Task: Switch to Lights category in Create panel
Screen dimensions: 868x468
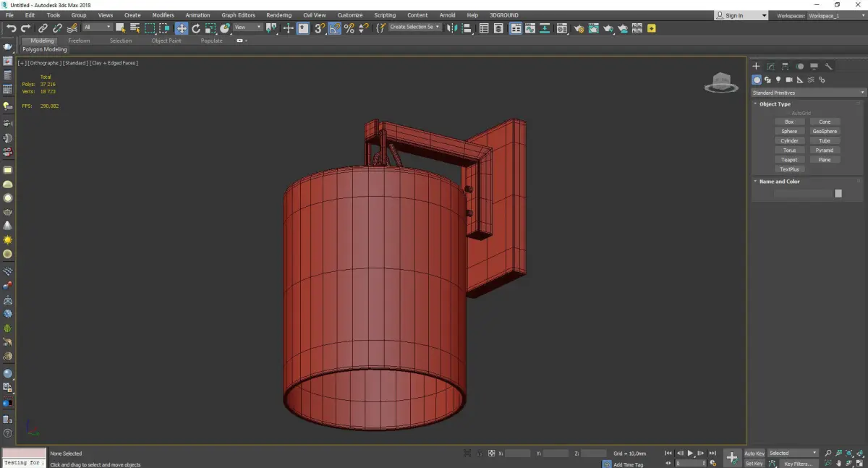Action: pyautogui.click(x=778, y=80)
